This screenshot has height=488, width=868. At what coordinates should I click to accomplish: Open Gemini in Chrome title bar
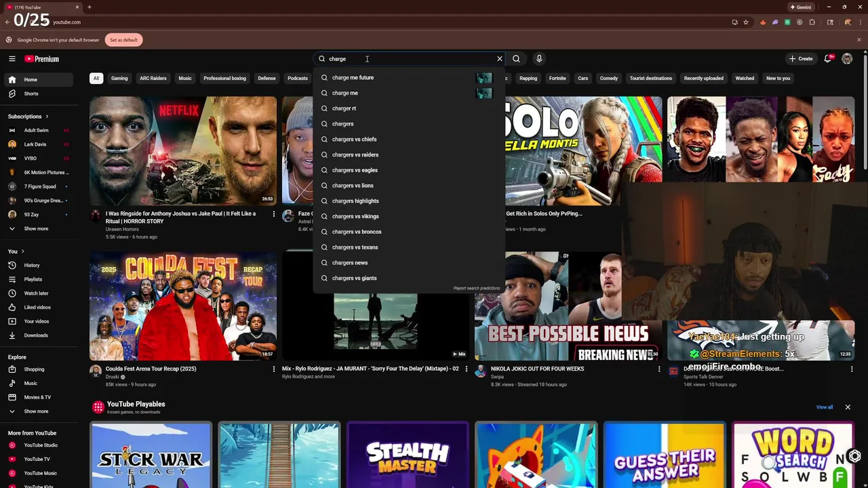pos(801,7)
